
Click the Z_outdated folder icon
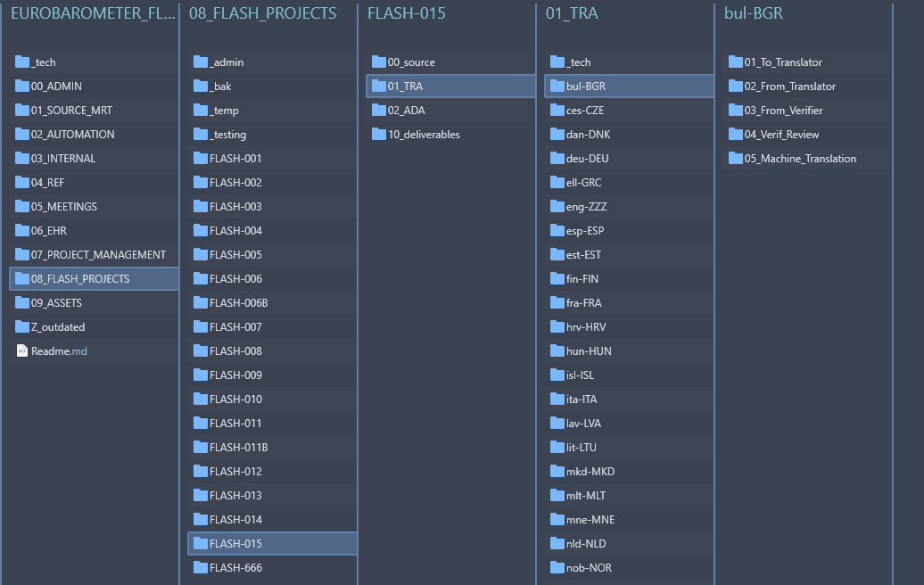point(21,326)
